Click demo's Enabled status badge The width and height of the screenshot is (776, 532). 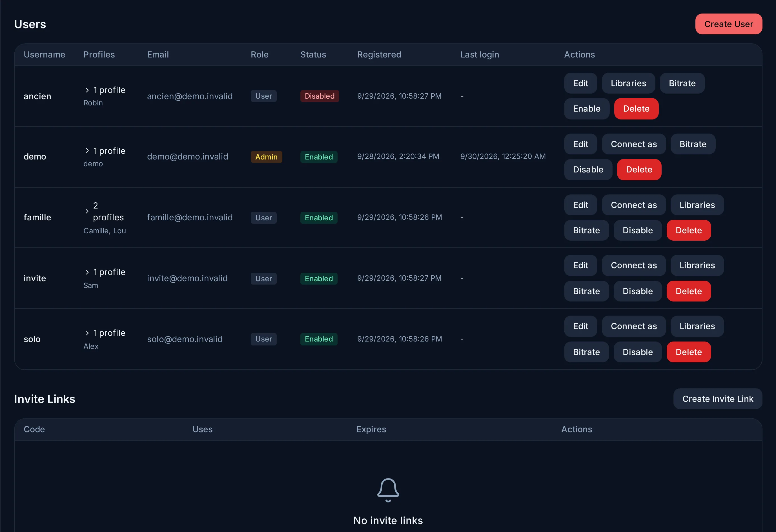[319, 157]
